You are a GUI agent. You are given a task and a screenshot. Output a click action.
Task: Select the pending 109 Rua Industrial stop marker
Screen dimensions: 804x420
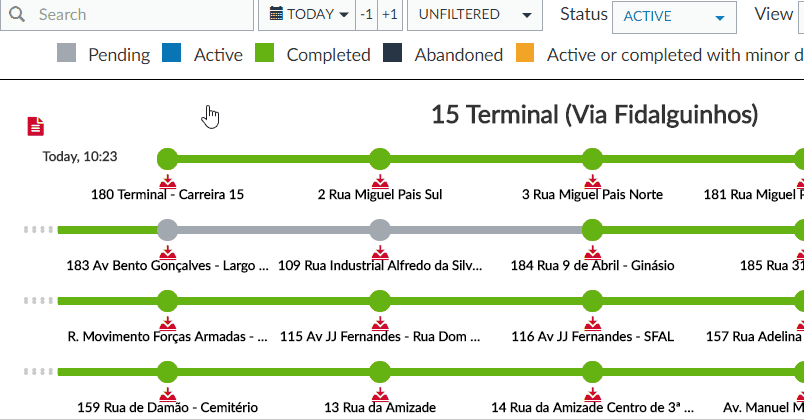click(x=379, y=230)
